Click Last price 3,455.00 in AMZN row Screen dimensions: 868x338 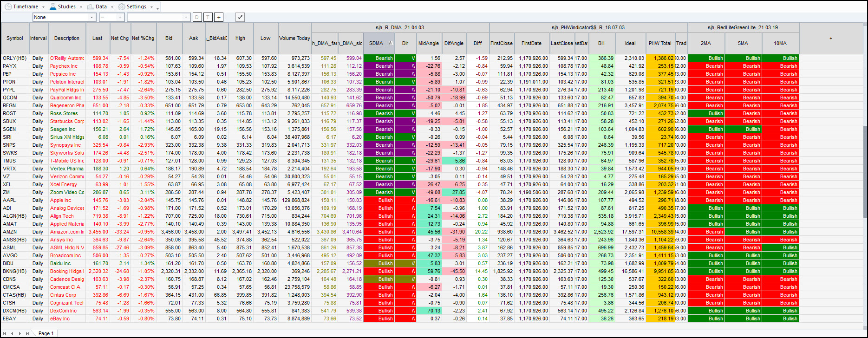(98, 232)
